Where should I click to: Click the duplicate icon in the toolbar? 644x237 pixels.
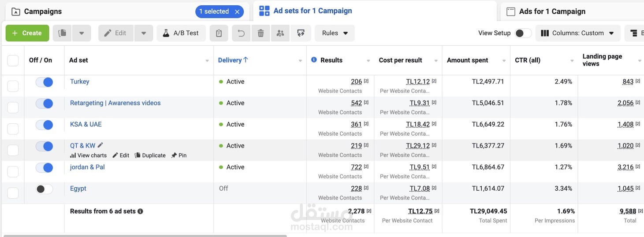tap(62, 33)
